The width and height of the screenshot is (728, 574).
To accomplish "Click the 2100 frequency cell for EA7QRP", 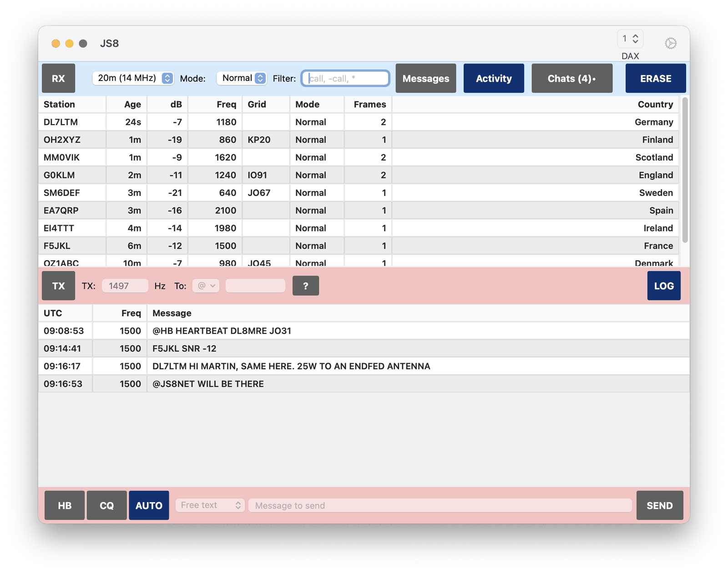I will [x=215, y=211].
